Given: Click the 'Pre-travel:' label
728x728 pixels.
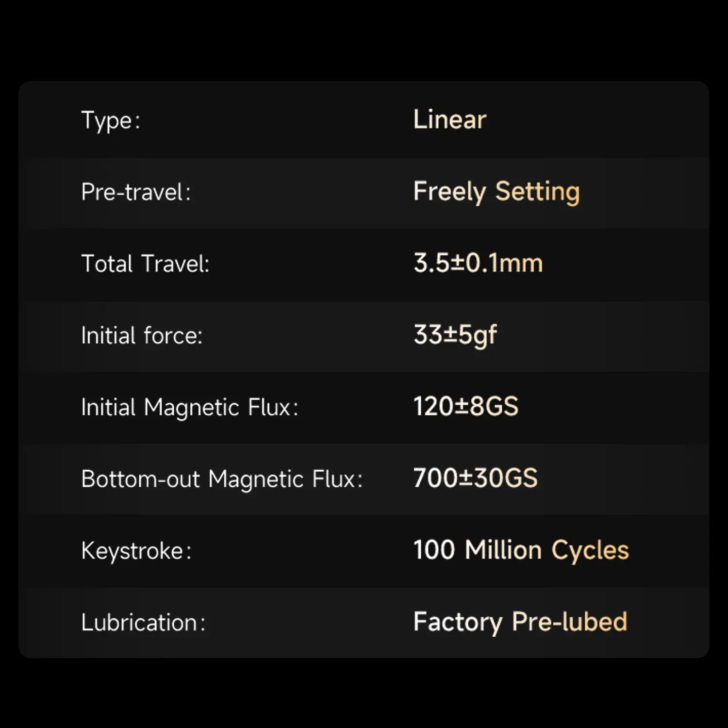Looking at the screenshot, I should point(136,192).
